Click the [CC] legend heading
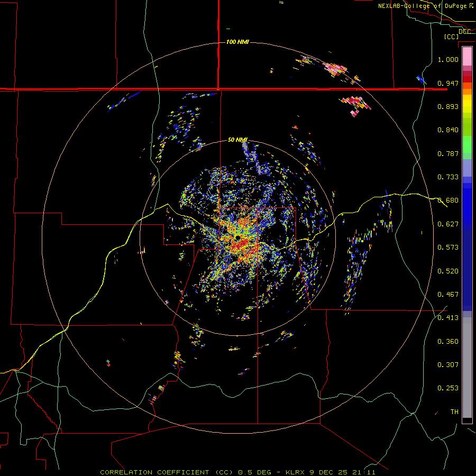Screen dimensions: 476x476 tap(451, 36)
